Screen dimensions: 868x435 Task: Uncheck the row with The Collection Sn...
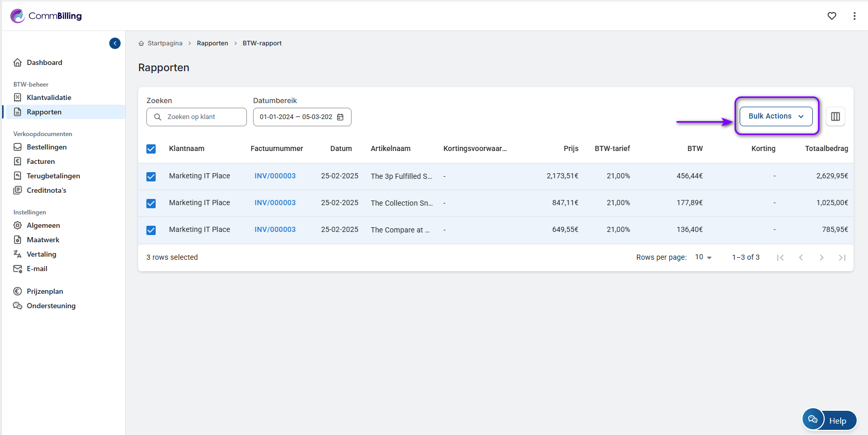(151, 204)
